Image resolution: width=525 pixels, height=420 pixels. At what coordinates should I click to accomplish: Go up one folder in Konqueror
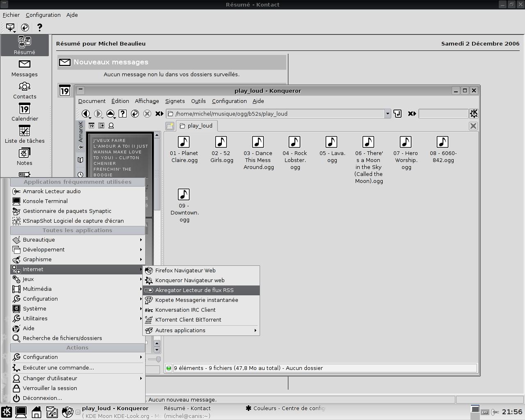[x=110, y=114]
